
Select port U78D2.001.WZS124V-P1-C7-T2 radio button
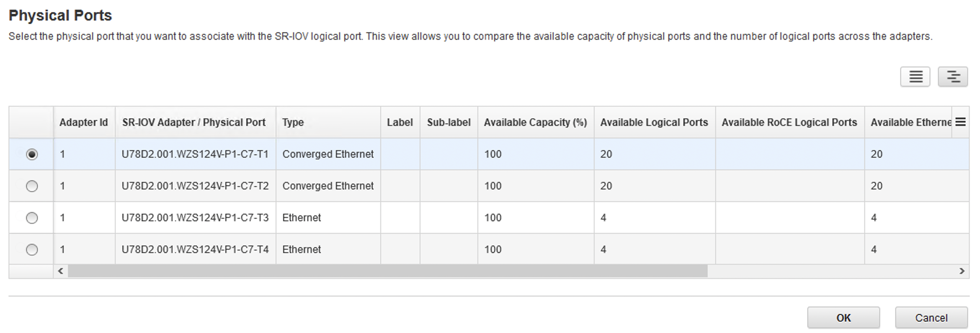[32, 186]
